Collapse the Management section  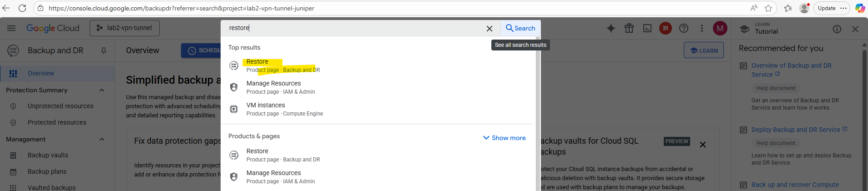point(102,139)
